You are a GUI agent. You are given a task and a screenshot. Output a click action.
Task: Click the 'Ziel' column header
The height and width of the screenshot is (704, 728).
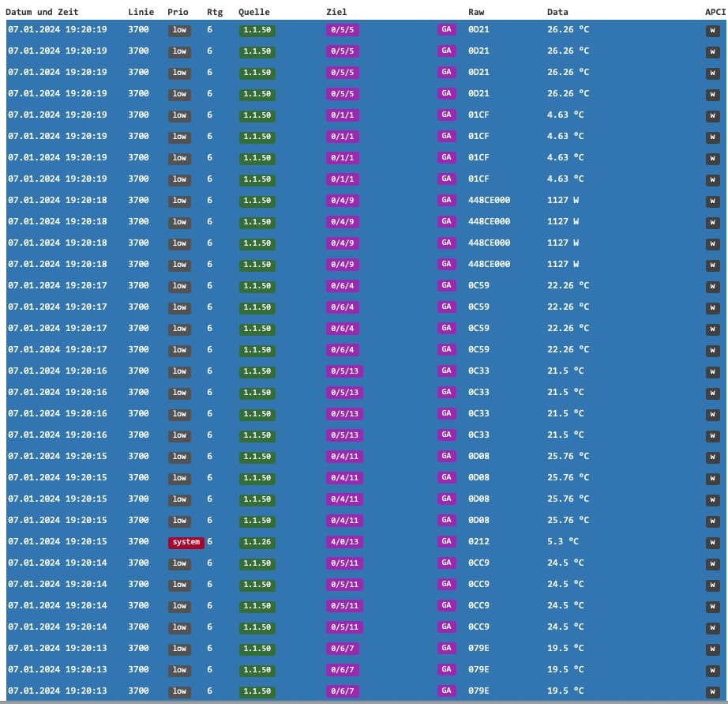[336, 12]
